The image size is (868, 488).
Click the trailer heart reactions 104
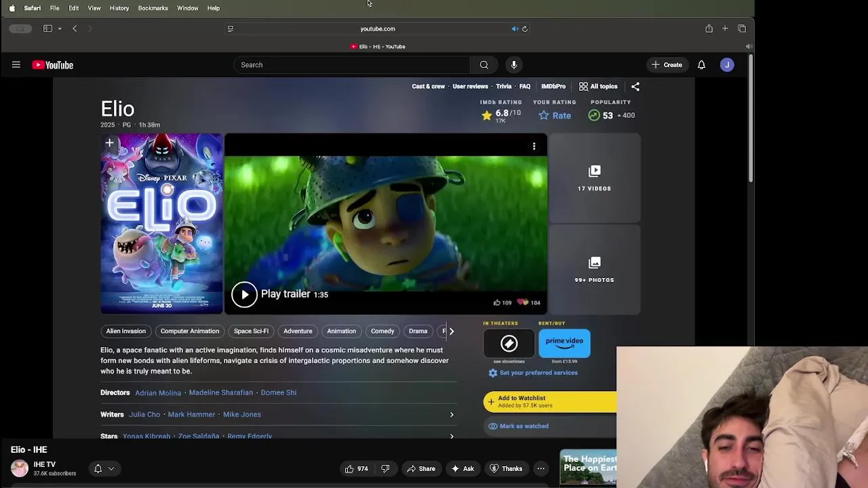529,303
